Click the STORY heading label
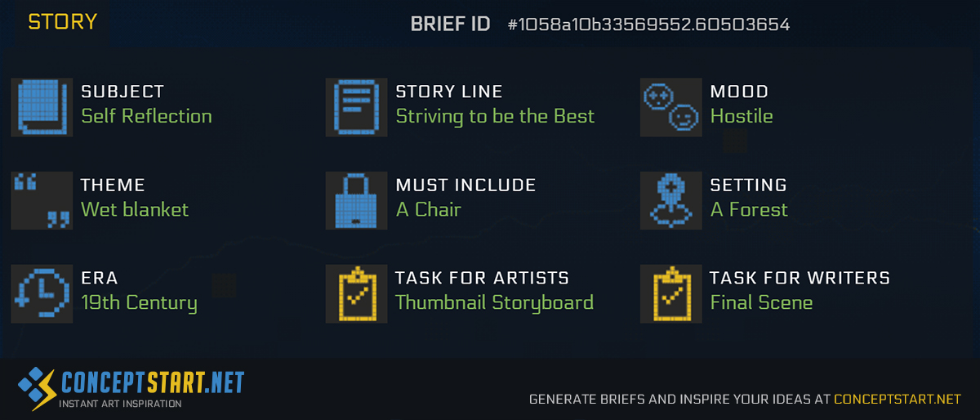 coord(62,22)
